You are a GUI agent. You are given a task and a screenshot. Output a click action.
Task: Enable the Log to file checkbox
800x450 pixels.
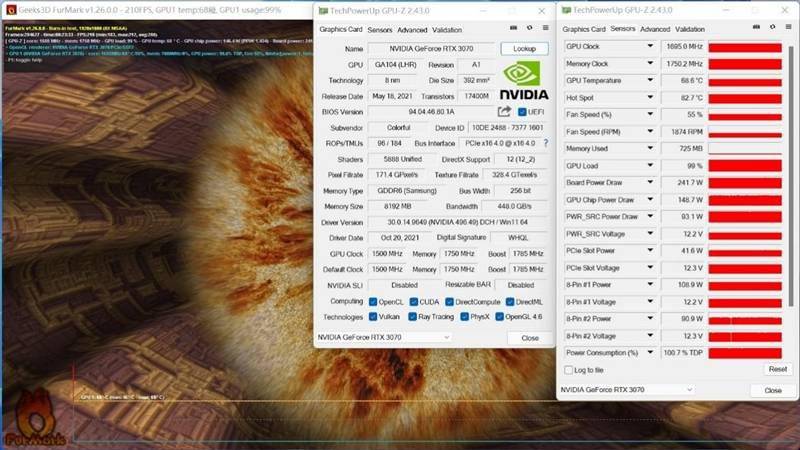pyautogui.click(x=568, y=369)
